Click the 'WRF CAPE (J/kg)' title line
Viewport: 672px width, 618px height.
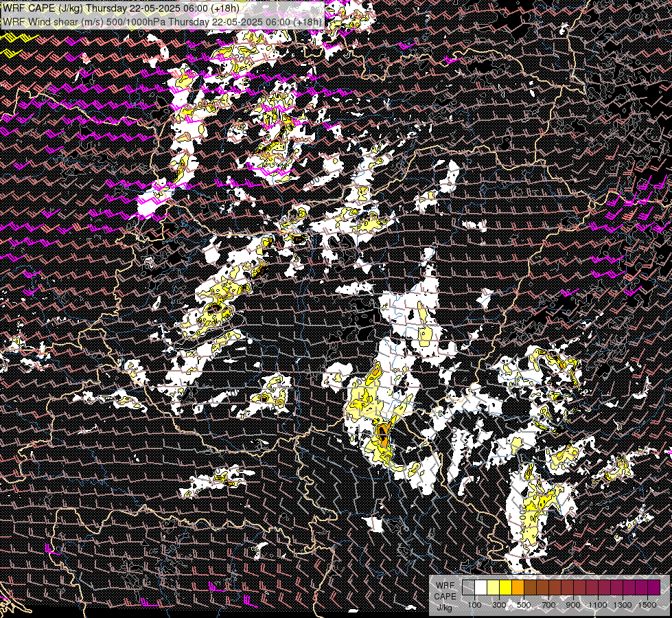(x=121, y=8)
